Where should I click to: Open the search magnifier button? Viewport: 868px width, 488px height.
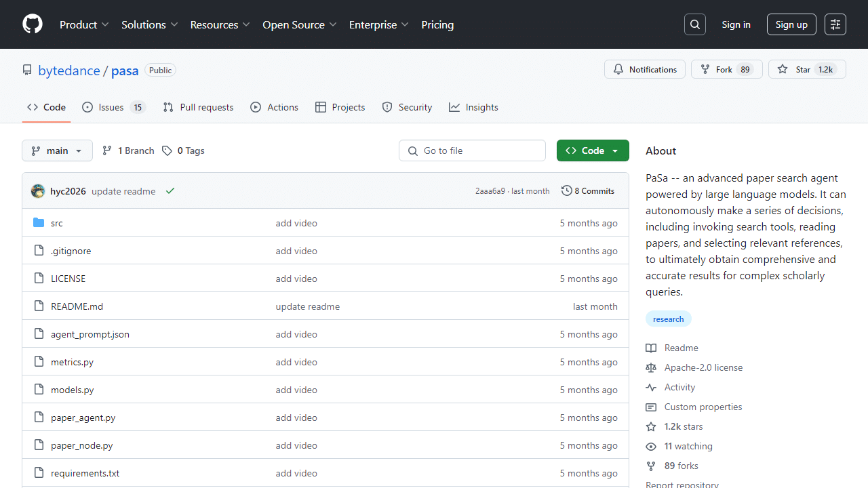click(695, 24)
